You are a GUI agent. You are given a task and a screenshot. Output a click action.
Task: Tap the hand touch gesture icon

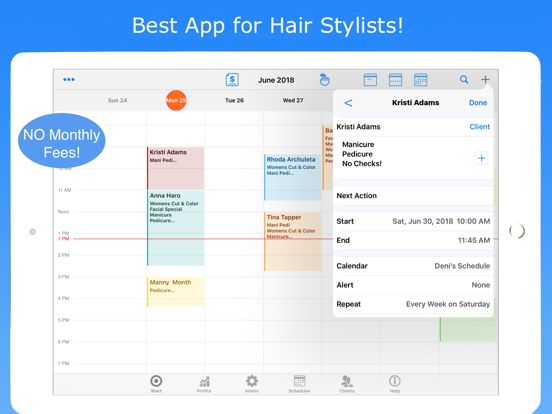[324, 80]
